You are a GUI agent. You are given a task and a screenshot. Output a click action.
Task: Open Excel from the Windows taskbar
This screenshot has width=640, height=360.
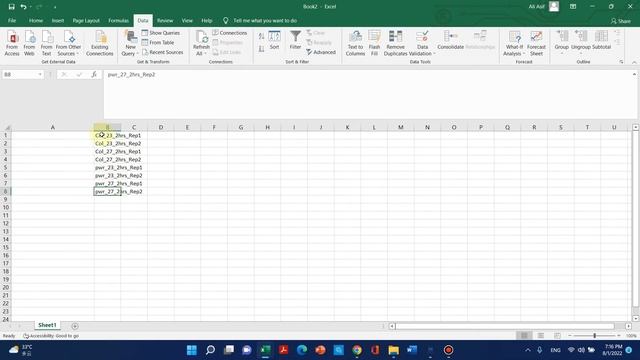coord(265,350)
